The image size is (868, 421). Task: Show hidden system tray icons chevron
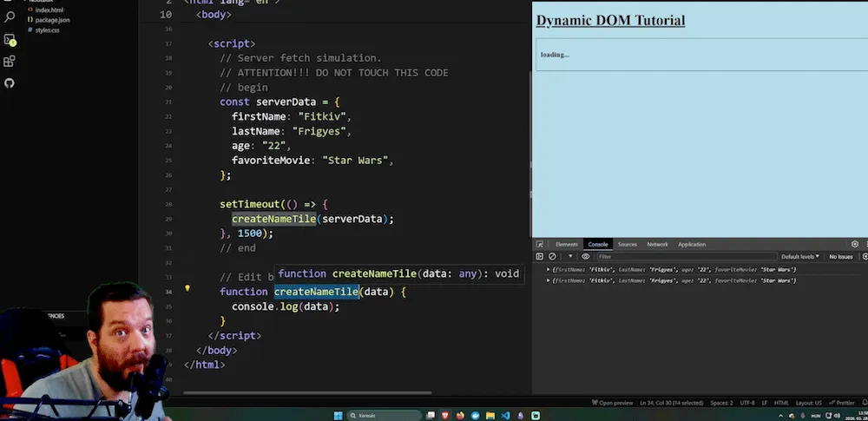[x=780, y=416]
